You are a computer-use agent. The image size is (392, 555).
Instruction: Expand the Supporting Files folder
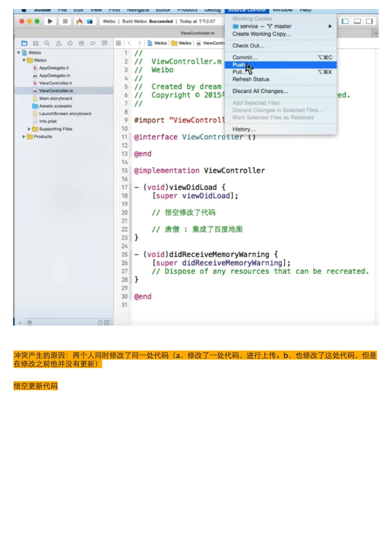pyautogui.click(x=28, y=129)
